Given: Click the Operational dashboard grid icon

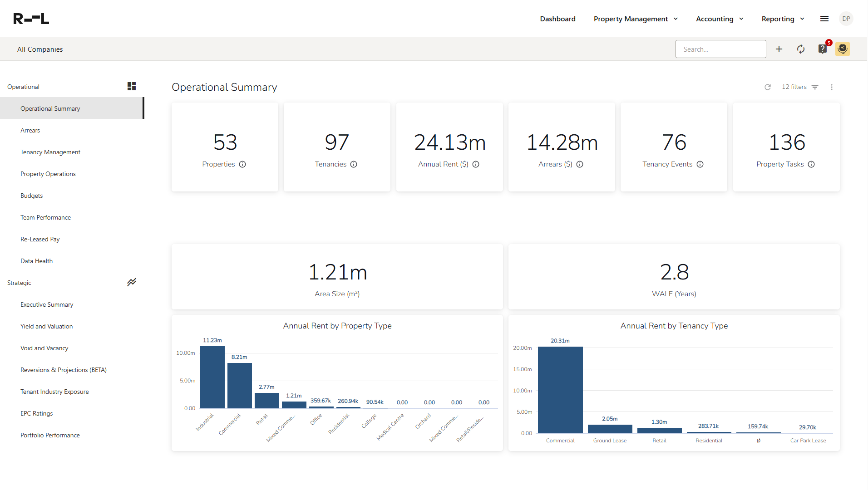Looking at the screenshot, I should click(x=132, y=86).
